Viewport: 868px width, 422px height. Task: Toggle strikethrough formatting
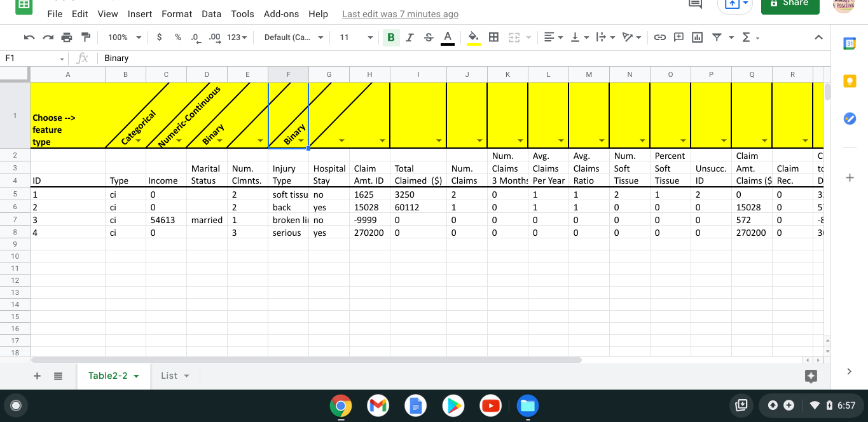pyautogui.click(x=429, y=37)
